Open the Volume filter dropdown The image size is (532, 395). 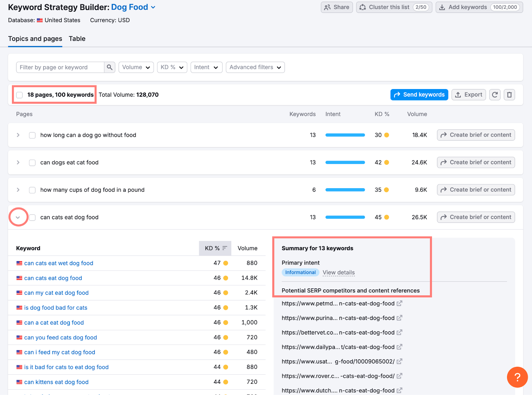point(136,67)
